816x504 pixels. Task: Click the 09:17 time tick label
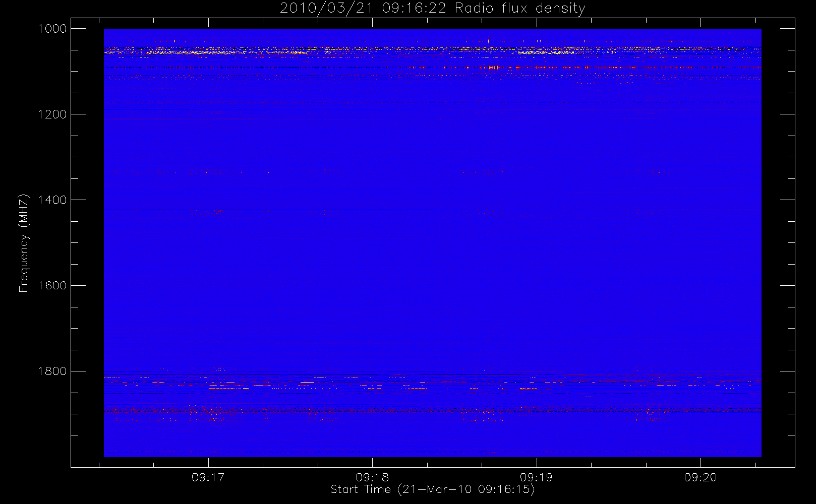(x=208, y=477)
